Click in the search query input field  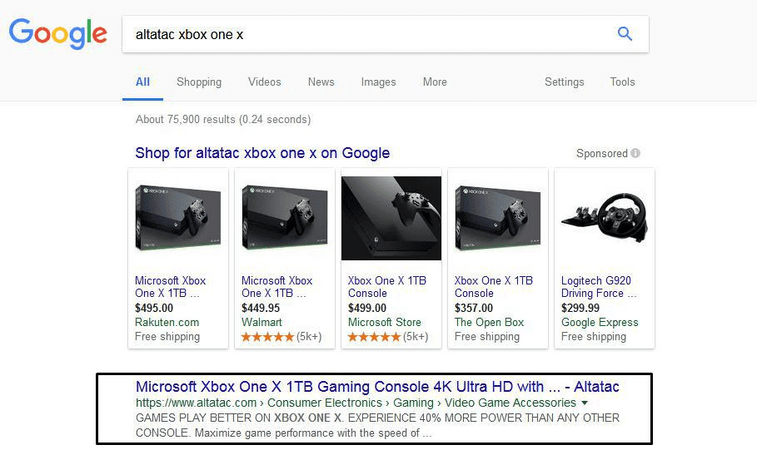point(360,34)
